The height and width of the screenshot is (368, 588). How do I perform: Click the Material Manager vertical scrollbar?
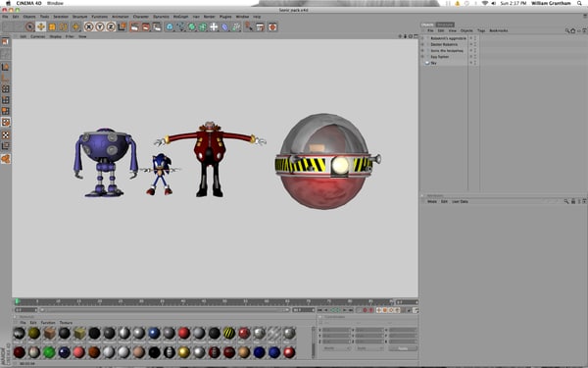(x=314, y=342)
